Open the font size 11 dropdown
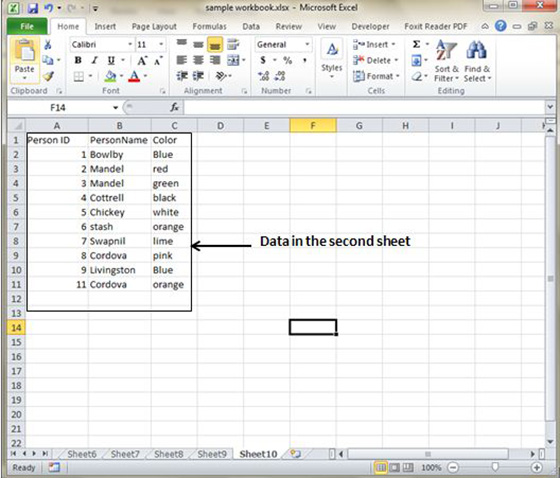This screenshot has width=560, height=478. point(161,44)
